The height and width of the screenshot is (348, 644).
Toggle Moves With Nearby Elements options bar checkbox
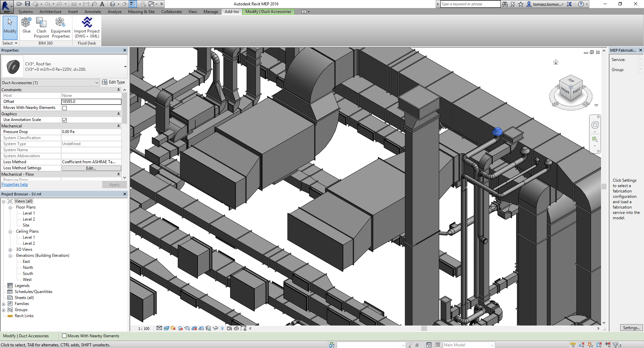coord(64,336)
